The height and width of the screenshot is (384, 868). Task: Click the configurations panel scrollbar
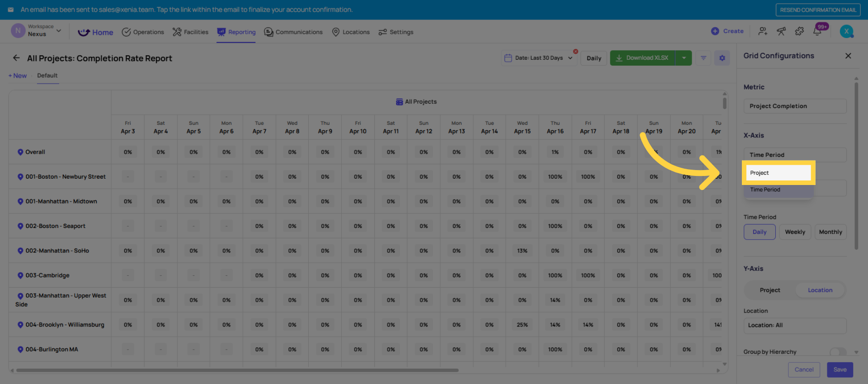click(856, 165)
